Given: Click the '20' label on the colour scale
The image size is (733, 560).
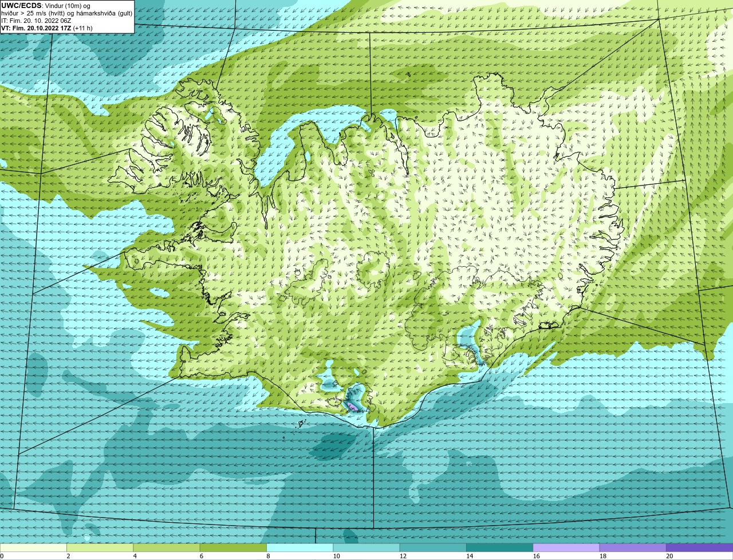Looking at the screenshot, I should pos(669,556).
